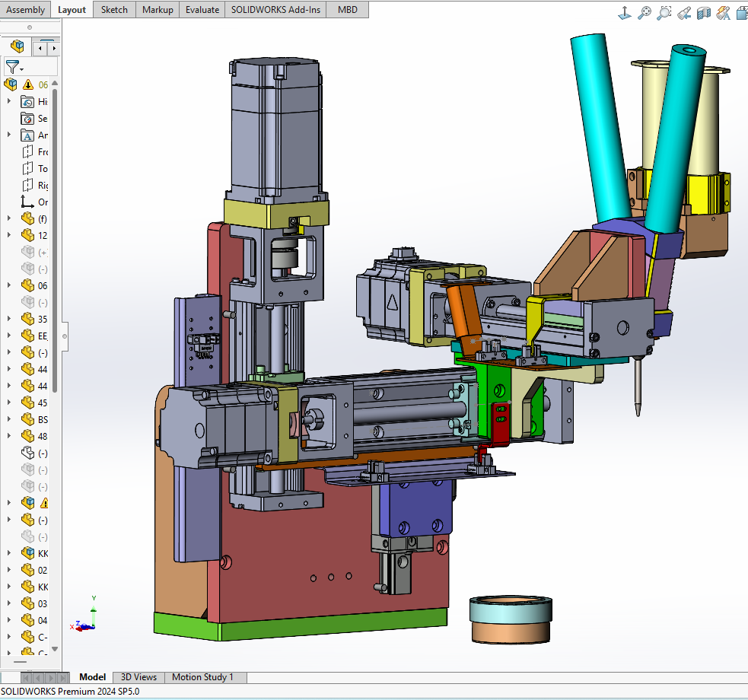Click the Previous View icon
The image size is (748, 700).
point(684,12)
